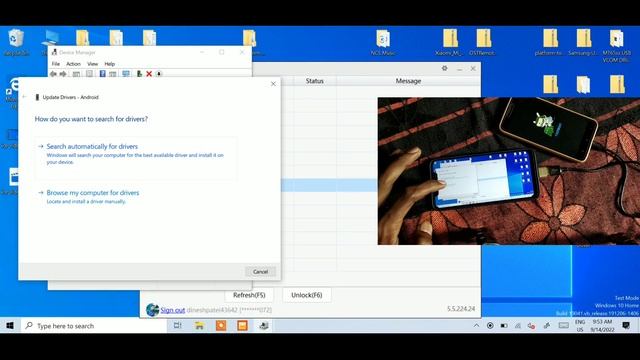Click the last round icon in Device Manager toolbar
The image size is (640, 360).
pos(159,74)
